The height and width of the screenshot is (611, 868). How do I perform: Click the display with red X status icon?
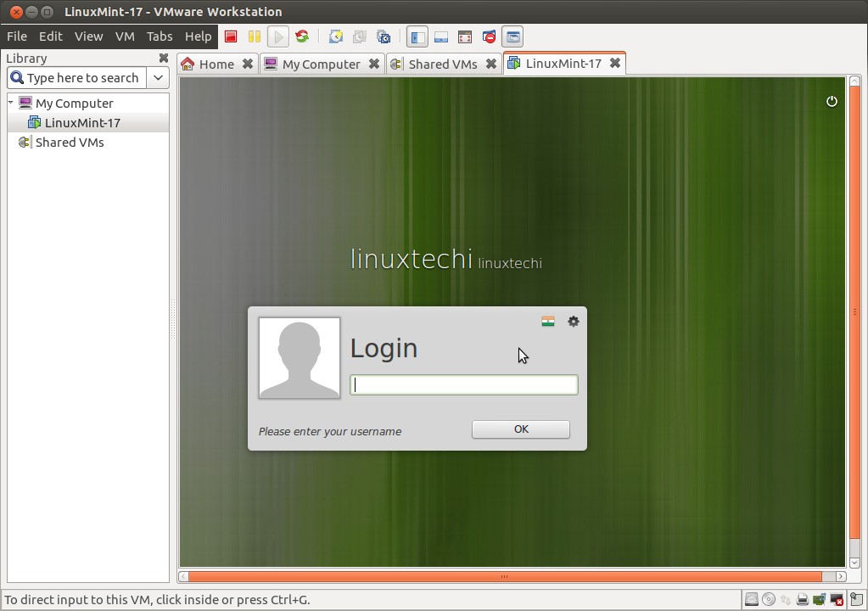pyautogui.click(x=837, y=599)
